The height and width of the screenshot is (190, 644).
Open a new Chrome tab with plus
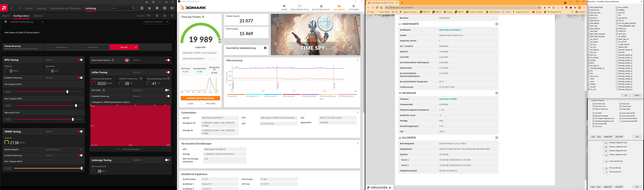tap(402, 3)
